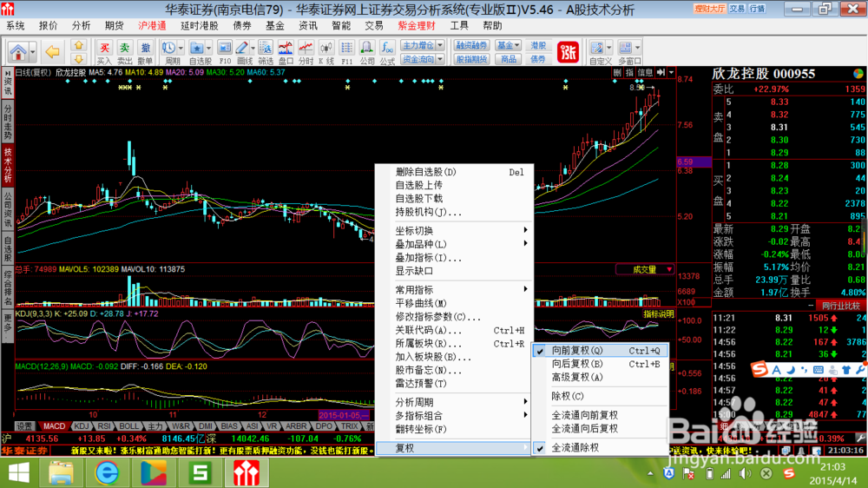Open 资金流向 dropdown arrow
868x488 pixels.
[x=440, y=59]
